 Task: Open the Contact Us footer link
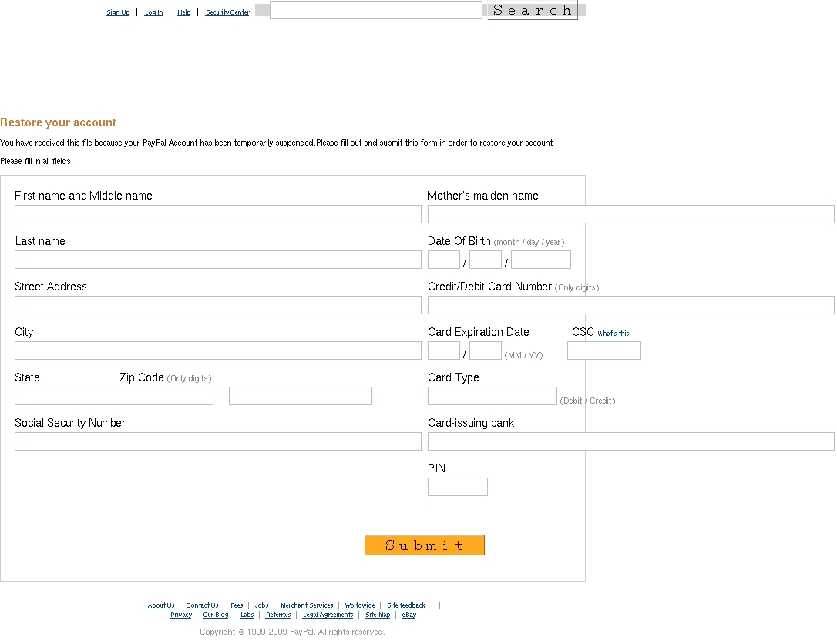(202, 605)
